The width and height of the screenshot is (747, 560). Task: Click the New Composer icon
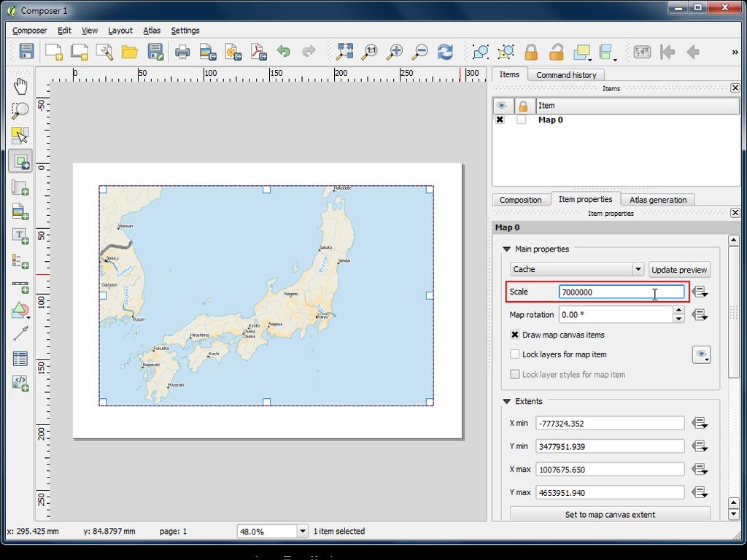(54, 51)
